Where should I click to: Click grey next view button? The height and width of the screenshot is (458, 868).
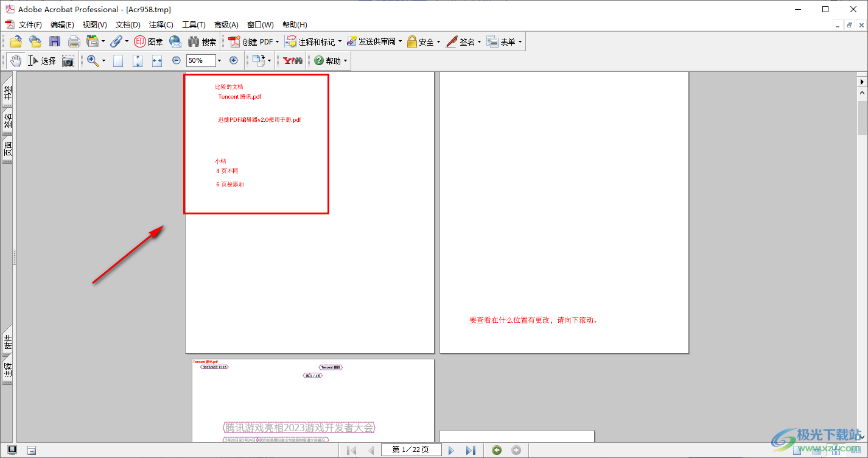[x=516, y=450]
